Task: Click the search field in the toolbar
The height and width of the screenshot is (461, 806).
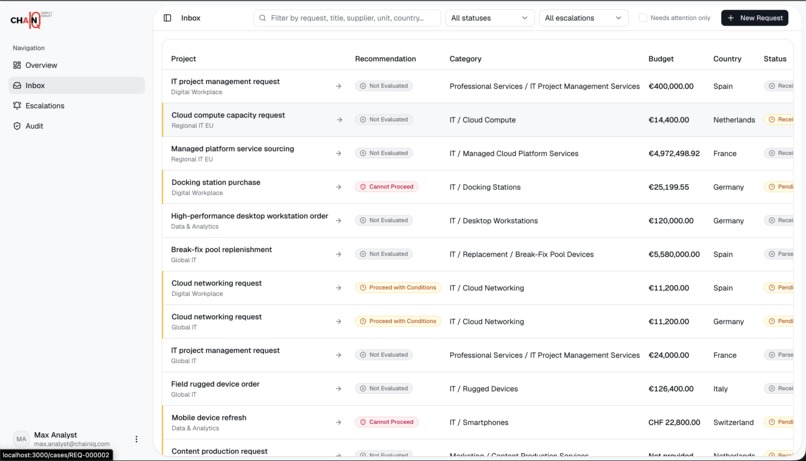Action: pos(347,18)
